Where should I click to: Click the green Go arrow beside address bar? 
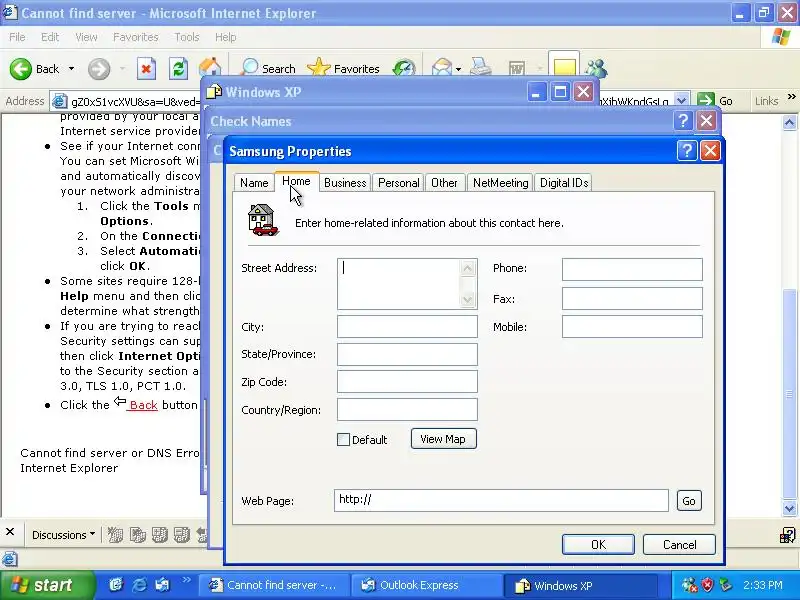[706, 101]
